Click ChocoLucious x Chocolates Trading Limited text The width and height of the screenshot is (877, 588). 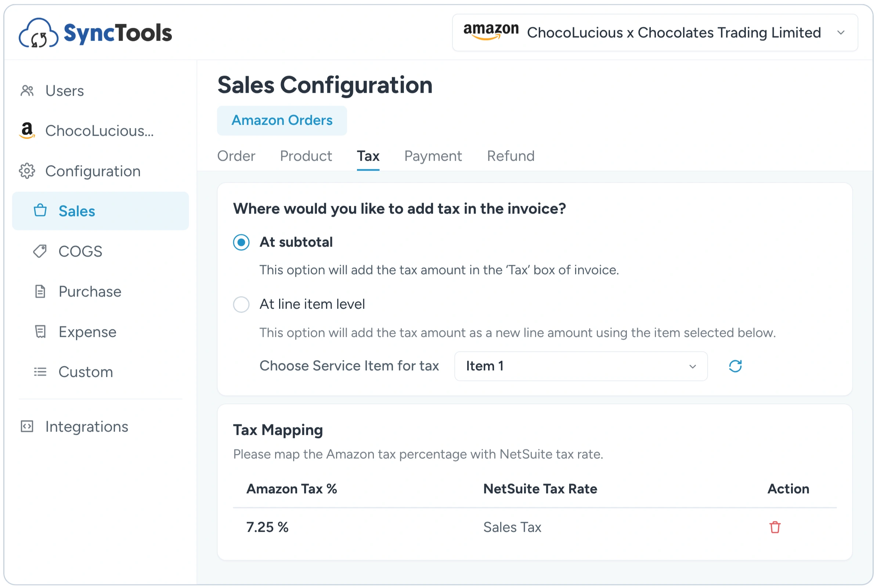point(674,33)
